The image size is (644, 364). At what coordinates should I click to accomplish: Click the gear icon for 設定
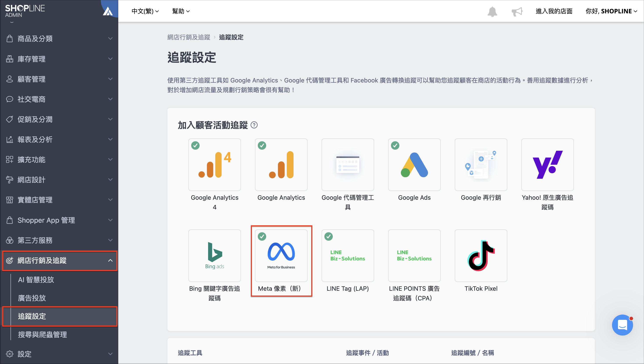(9, 354)
